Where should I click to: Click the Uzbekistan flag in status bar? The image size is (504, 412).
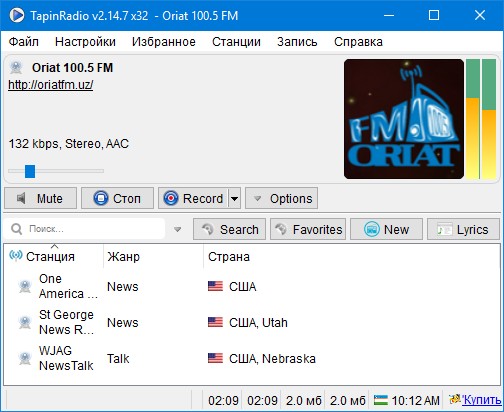381,400
